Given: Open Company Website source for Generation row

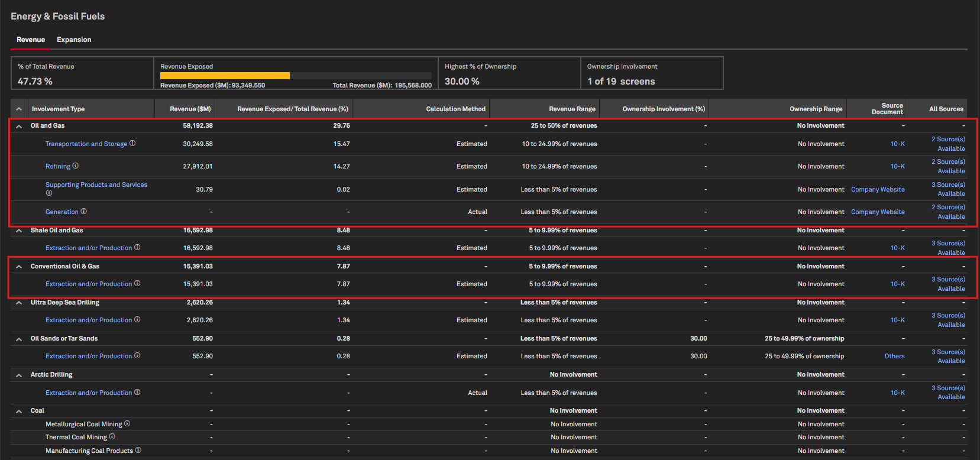Looking at the screenshot, I should click(878, 212).
